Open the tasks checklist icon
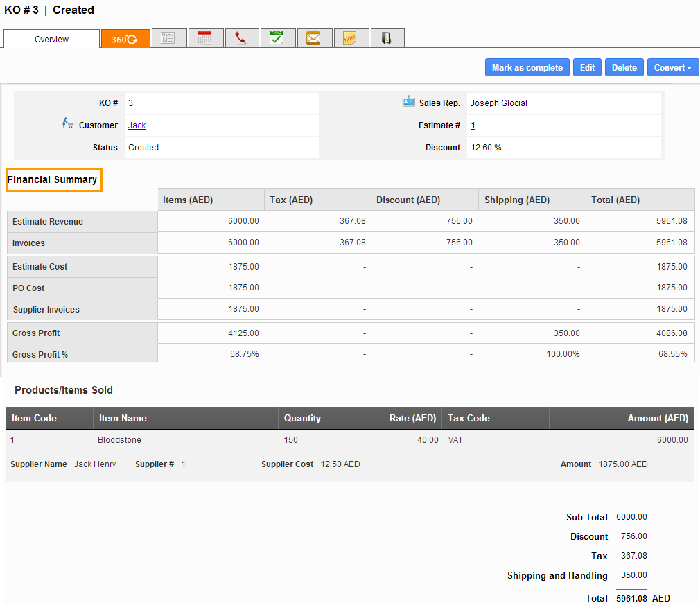Image resolution: width=700 pixels, height=605 pixels. [x=278, y=38]
